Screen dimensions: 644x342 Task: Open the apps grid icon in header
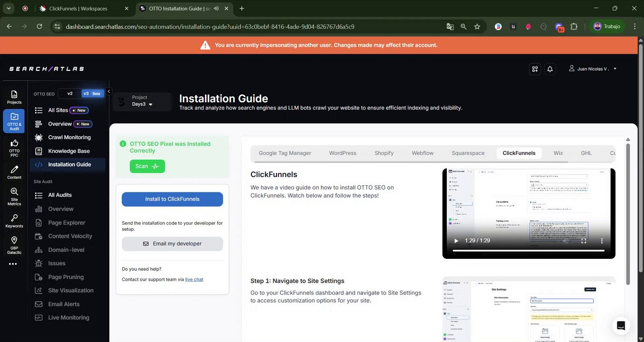535,69
